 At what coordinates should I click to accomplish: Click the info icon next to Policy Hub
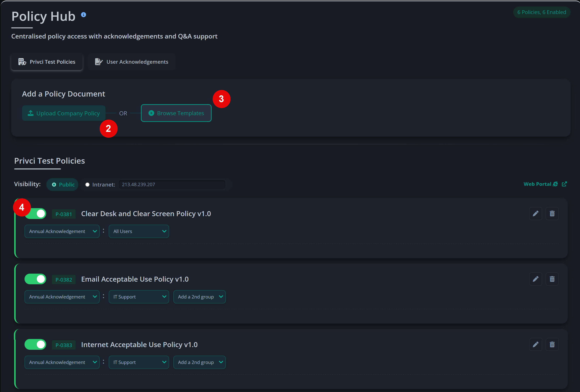pos(84,15)
